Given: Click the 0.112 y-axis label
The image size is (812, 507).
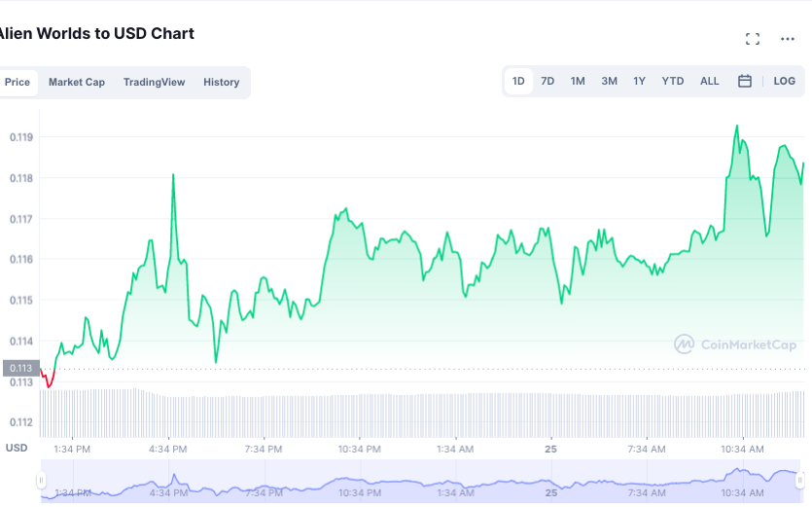Looking at the screenshot, I should click(x=21, y=422).
